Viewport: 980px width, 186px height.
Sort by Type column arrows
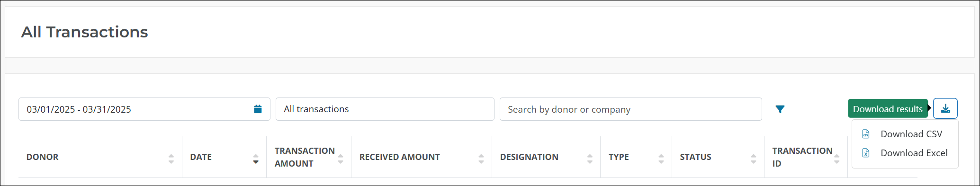pyautogui.click(x=661, y=159)
